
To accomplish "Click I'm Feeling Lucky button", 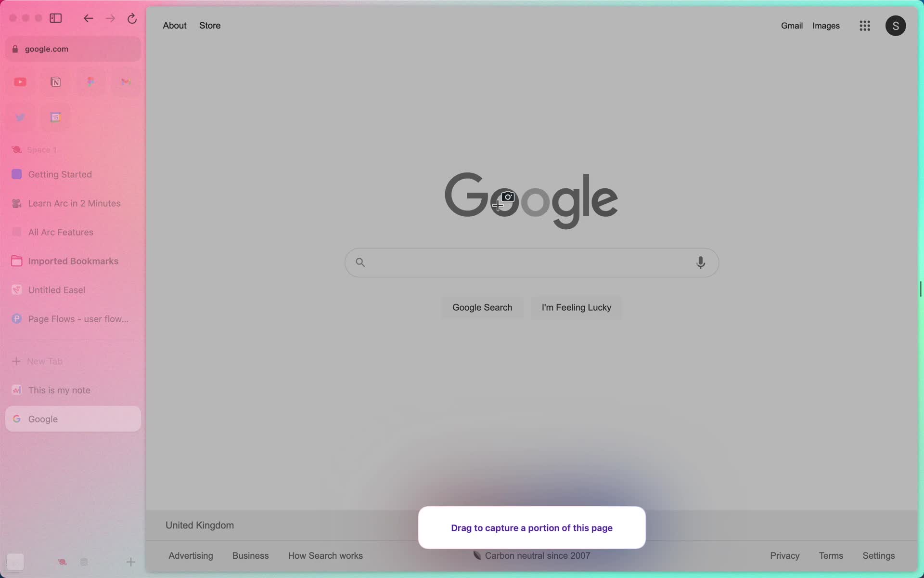I will click(x=576, y=307).
